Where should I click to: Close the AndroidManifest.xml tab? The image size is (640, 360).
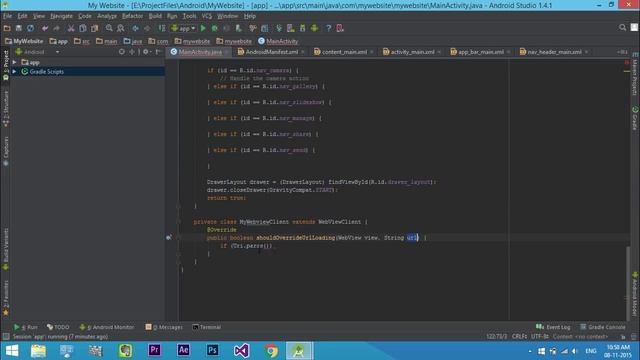coord(302,52)
